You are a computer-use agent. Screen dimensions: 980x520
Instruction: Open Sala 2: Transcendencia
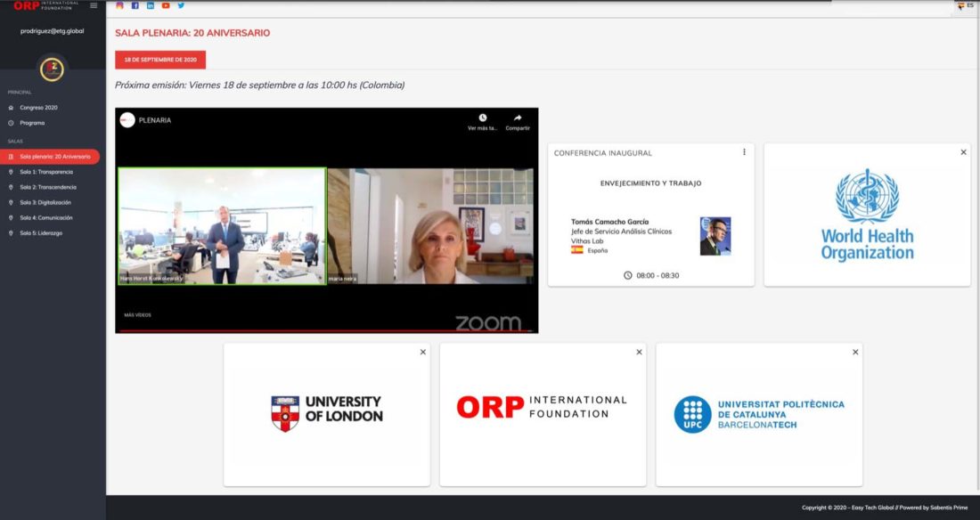(47, 187)
